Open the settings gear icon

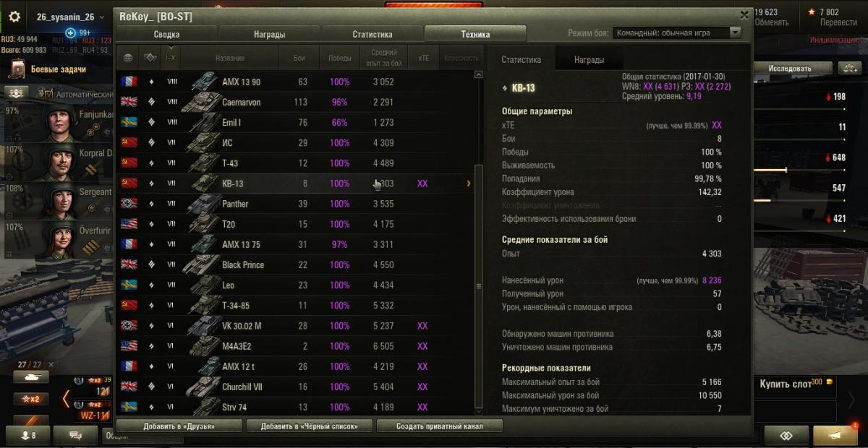[x=14, y=17]
